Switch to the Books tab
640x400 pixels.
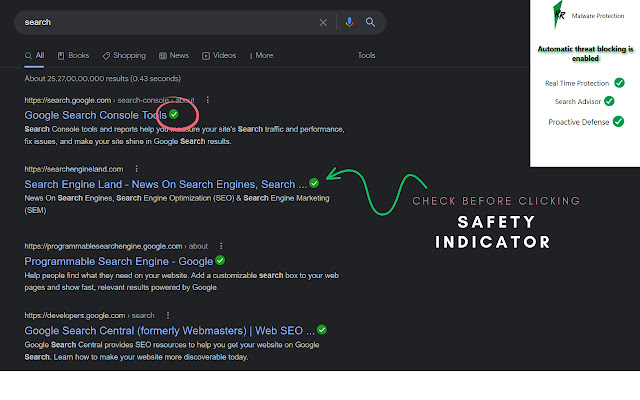(x=73, y=56)
